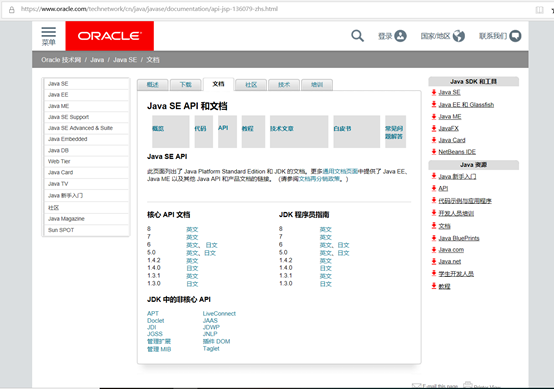Image resolution: width=554 pixels, height=389 pixels.
Task: Click the 白皮书 section tile link
Action: 342,129
